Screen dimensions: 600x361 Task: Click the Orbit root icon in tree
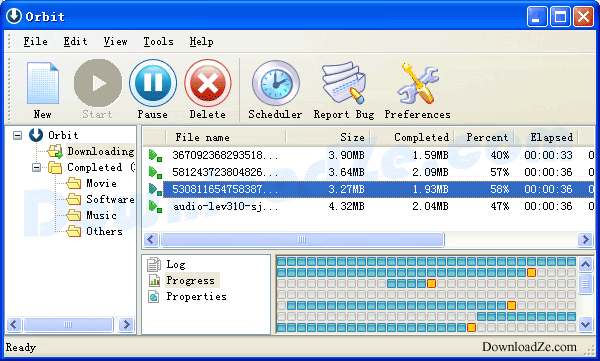click(x=36, y=135)
